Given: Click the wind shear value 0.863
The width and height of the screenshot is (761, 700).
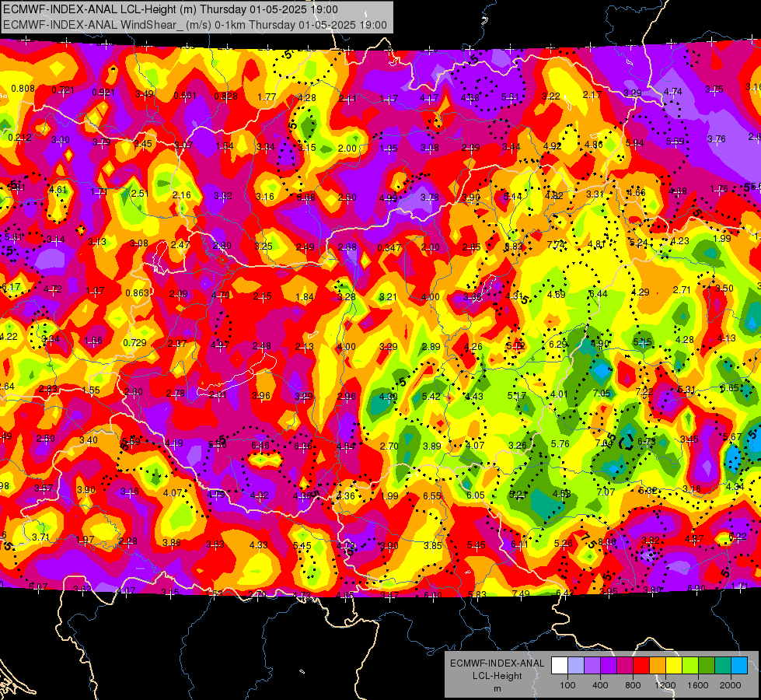Looking at the screenshot, I should pyautogui.click(x=137, y=293).
